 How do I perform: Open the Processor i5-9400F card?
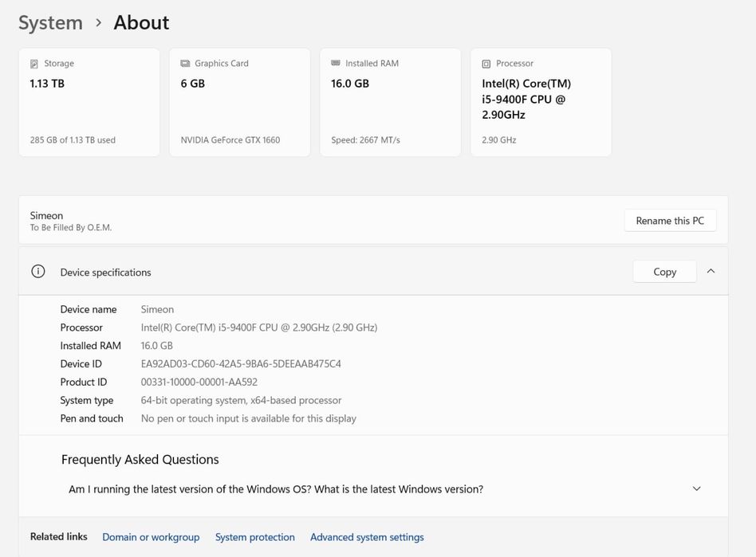(541, 102)
